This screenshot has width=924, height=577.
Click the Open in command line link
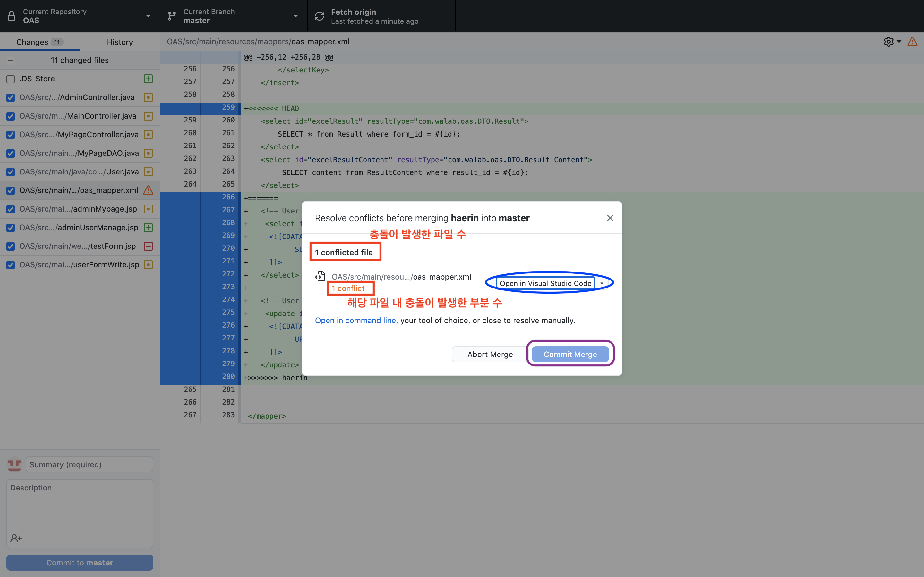[356, 321]
